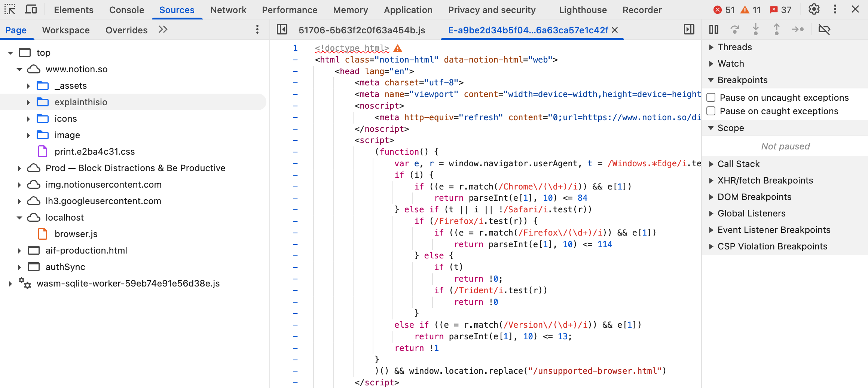The height and width of the screenshot is (388, 868).
Task: Collapse the top frame tree node
Action: [x=10, y=53]
